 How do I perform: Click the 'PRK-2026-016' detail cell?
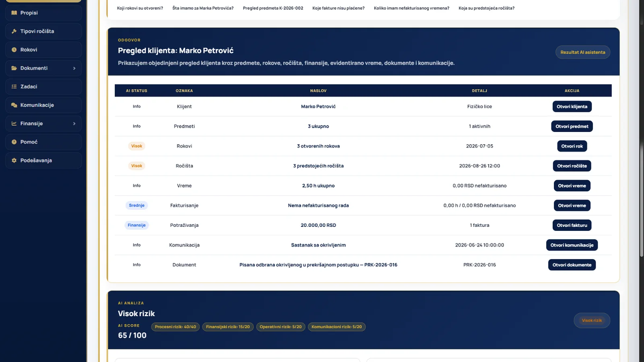(479, 265)
